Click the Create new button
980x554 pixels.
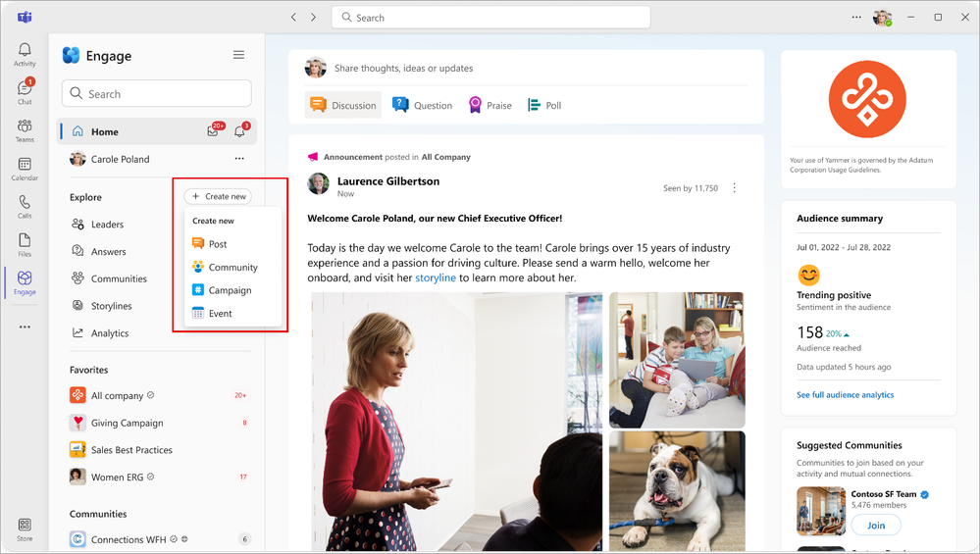[218, 196]
